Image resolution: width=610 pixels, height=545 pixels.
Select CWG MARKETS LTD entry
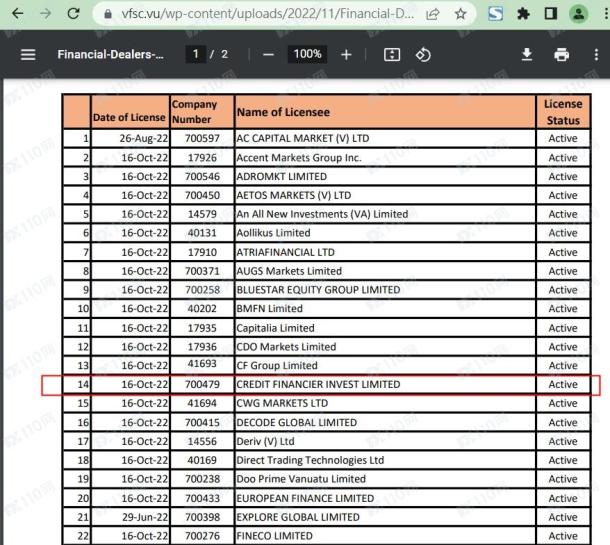point(282,403)
